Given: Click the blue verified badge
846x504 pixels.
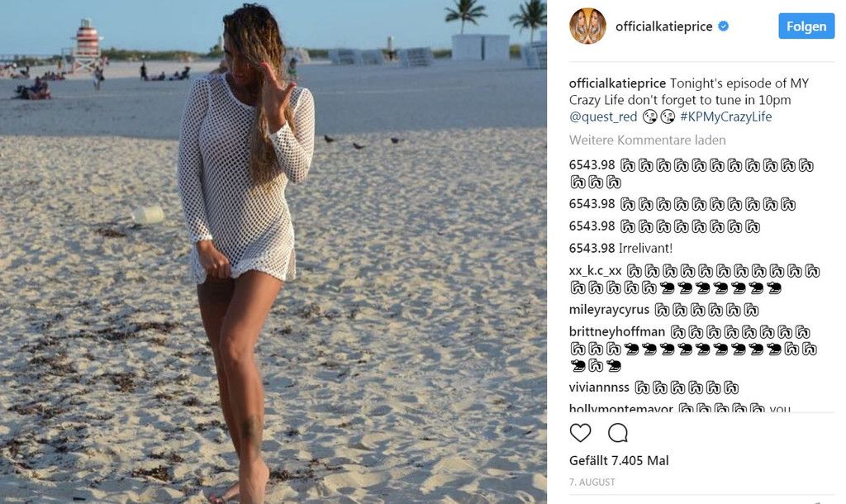Looking at the screenshot, I should point(724,26).
